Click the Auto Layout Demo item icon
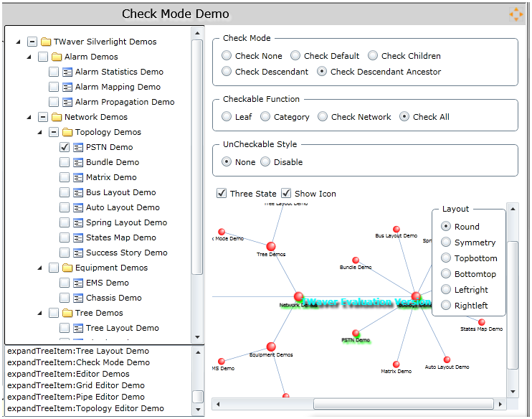This screenshot has width=532, height=419. click(78, 207)
